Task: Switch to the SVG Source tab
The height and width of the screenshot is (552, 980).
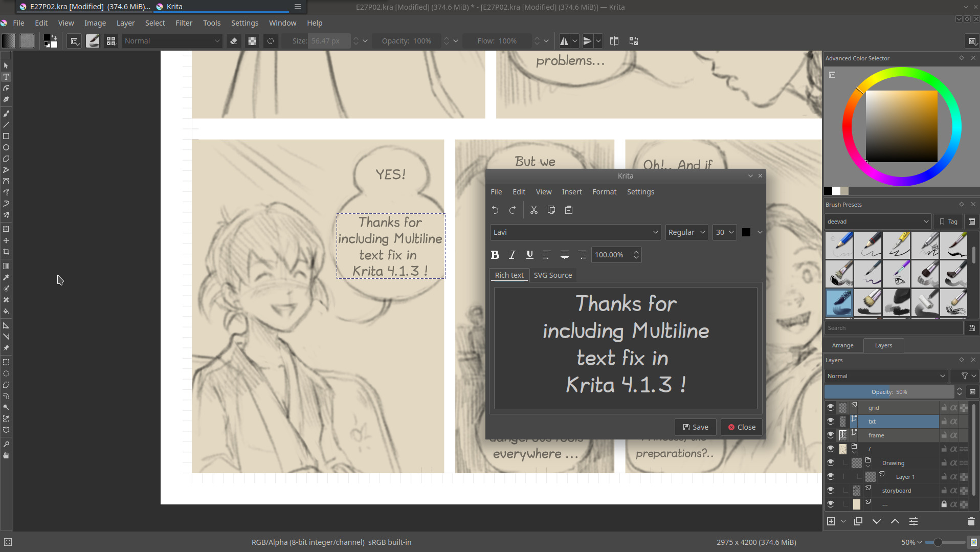Action: 552,275
